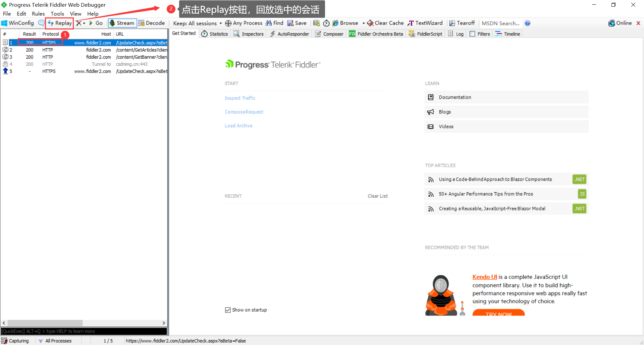
Task: Toggle Show on startup checkbox
Action: [x=228, y=310]
